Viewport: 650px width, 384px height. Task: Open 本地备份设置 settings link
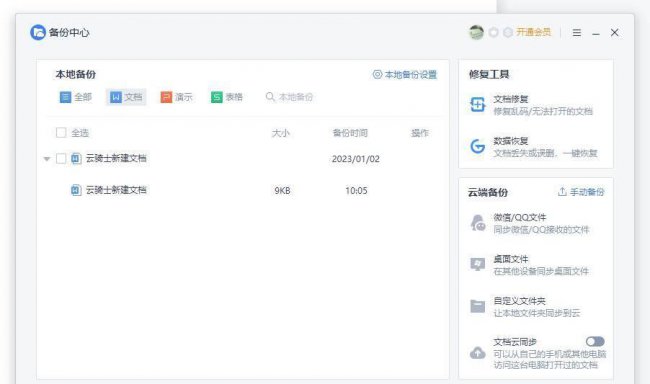point(405,75)
